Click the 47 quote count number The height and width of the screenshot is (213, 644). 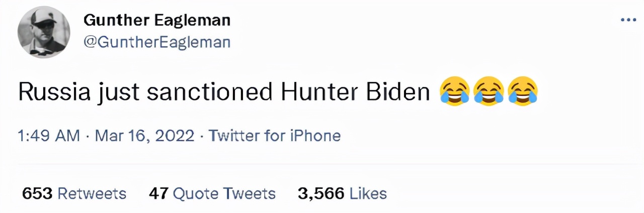(x=158, y=193)
